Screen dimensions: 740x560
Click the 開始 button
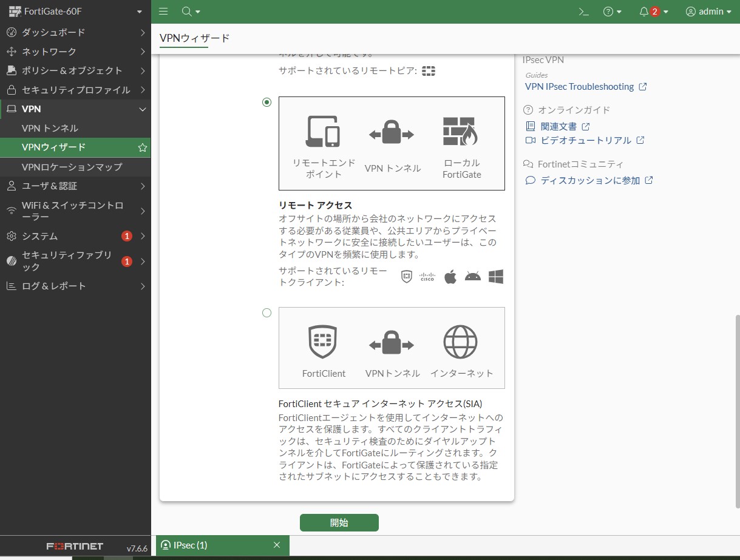339,522
